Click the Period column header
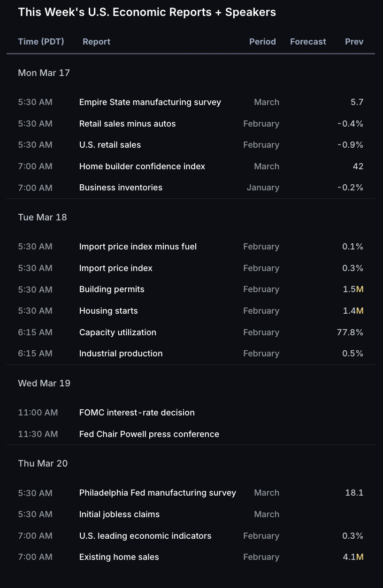The image size is (383, 588). (262, 42)
